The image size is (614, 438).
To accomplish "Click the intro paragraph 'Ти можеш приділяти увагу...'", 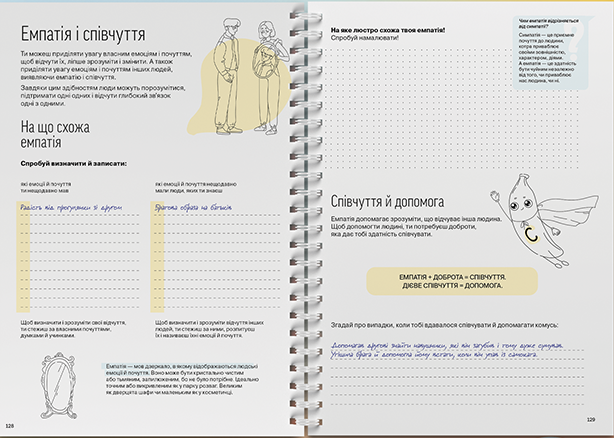I will pyautogui.click(x=106, y=65).
